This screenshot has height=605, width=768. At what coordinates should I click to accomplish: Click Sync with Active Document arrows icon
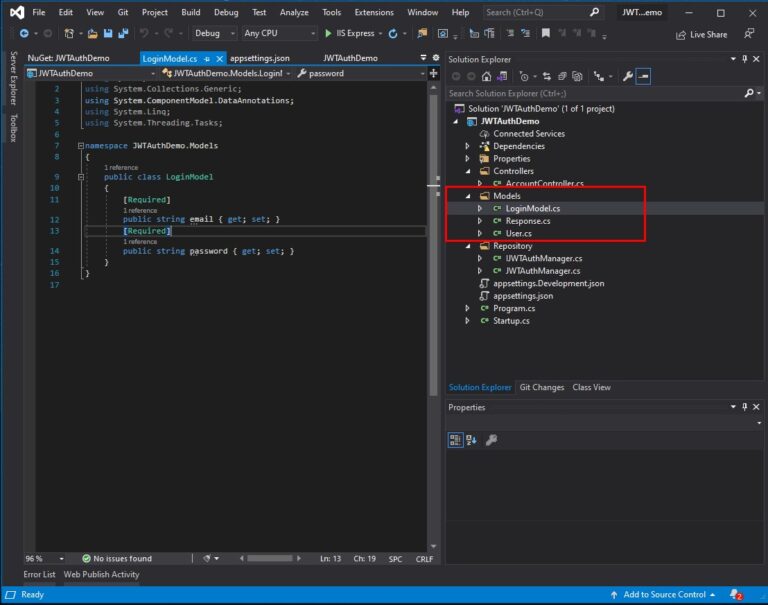click(547, 76)
